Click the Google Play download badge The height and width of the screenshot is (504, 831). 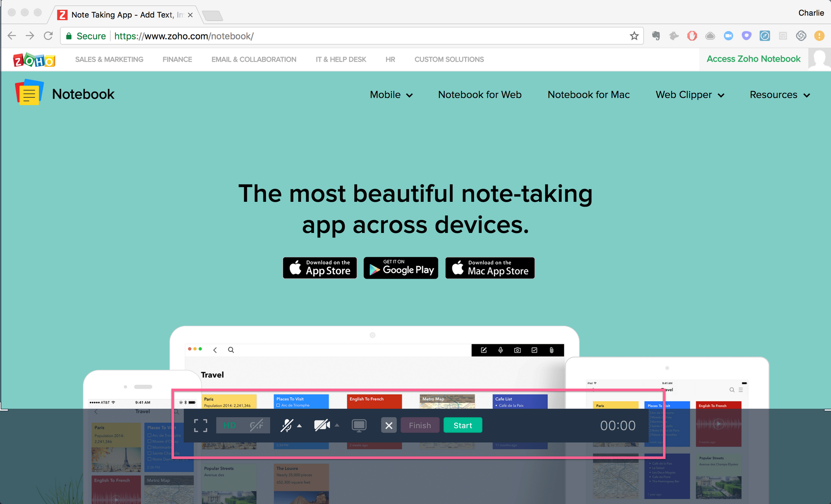click(x=401, y=268)
